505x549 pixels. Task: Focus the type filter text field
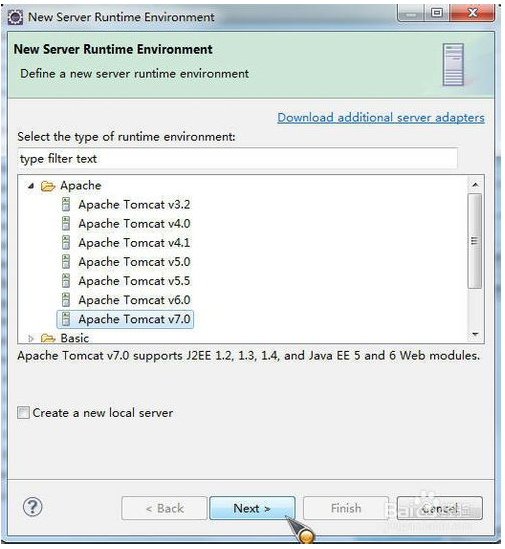[237, 159]
